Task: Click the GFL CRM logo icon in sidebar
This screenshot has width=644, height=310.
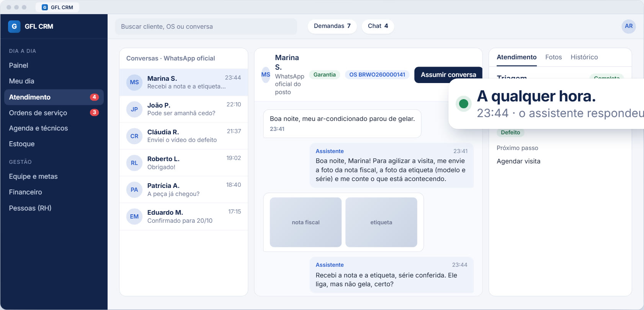Action: (14, 26)
